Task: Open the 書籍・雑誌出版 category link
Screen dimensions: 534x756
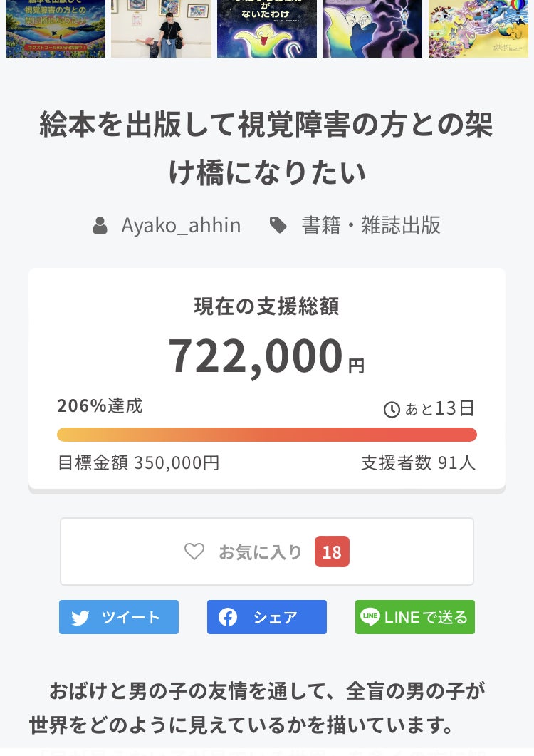Action: (x=371, y=226)
